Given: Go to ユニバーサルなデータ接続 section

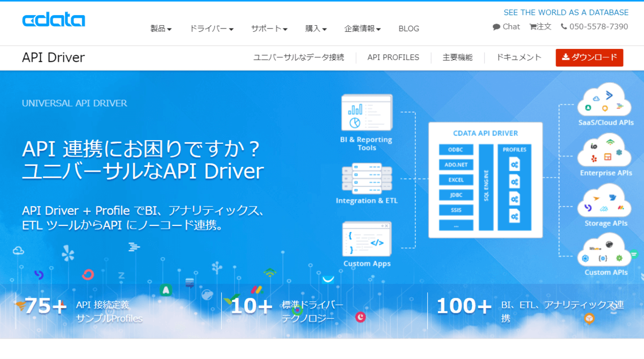Looking at the screenshot, I should click(299, 57).
